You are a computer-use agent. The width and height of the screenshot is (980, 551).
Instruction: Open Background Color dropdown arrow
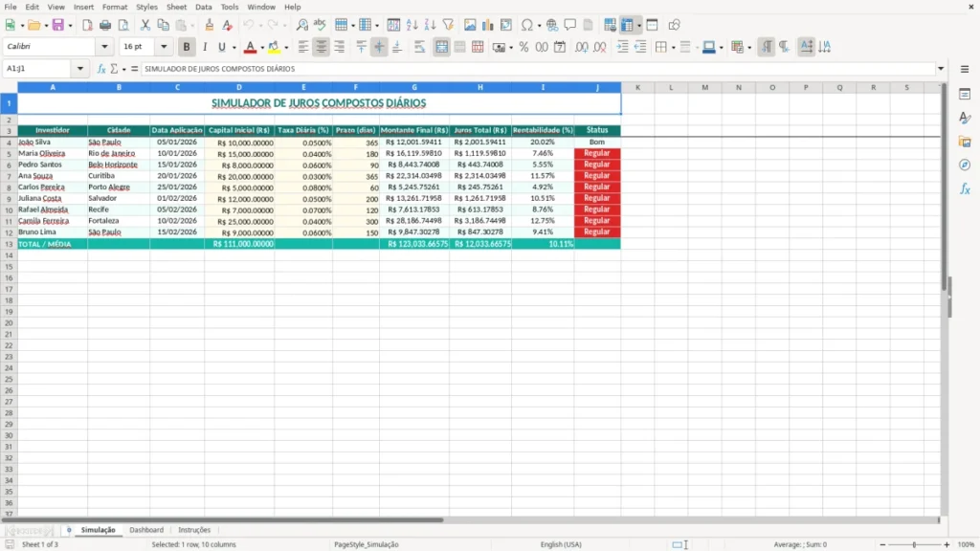click(286, 48)
